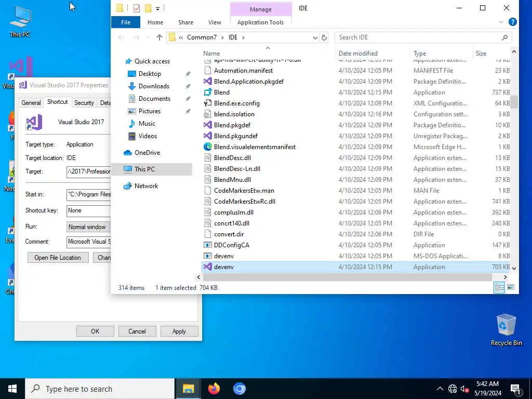Open quick access toolbar customize dropdown
Image resolution: width=532 pixels, height=399 pixels.
point(158,9)
